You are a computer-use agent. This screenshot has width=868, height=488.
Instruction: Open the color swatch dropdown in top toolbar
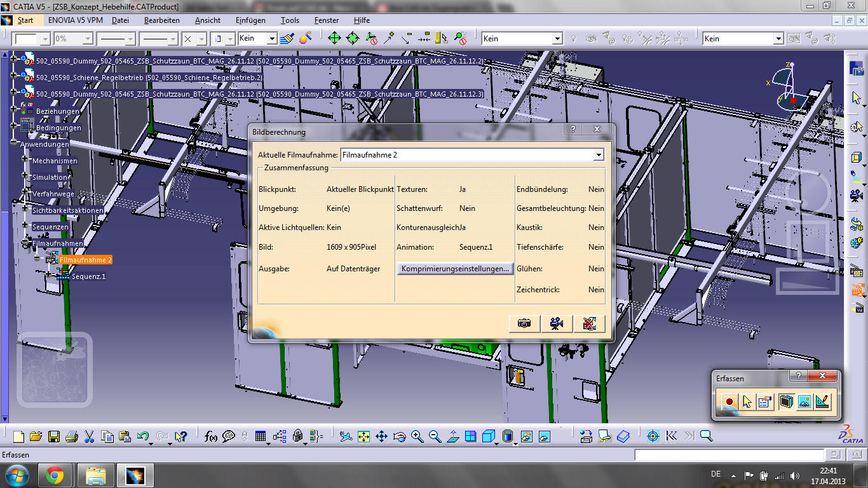pos(45,39)
